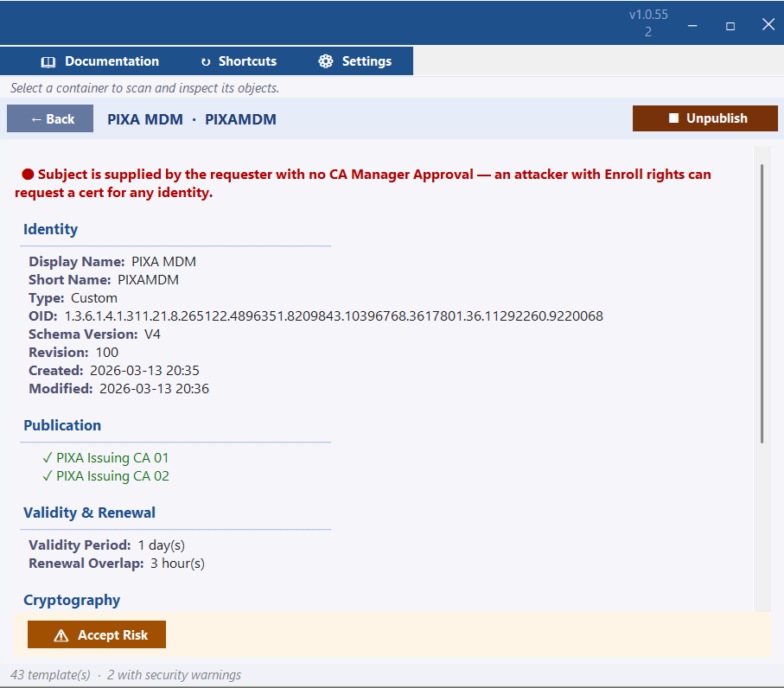Screen dimensions: 784x688
Task: Click the Identity section heading
Action: pyautogui.click(x=50, y=229)
